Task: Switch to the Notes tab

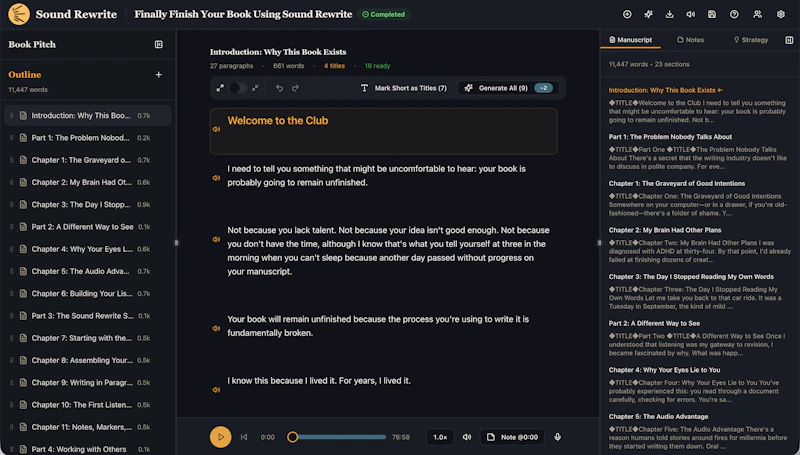Action: pos(690,40)
